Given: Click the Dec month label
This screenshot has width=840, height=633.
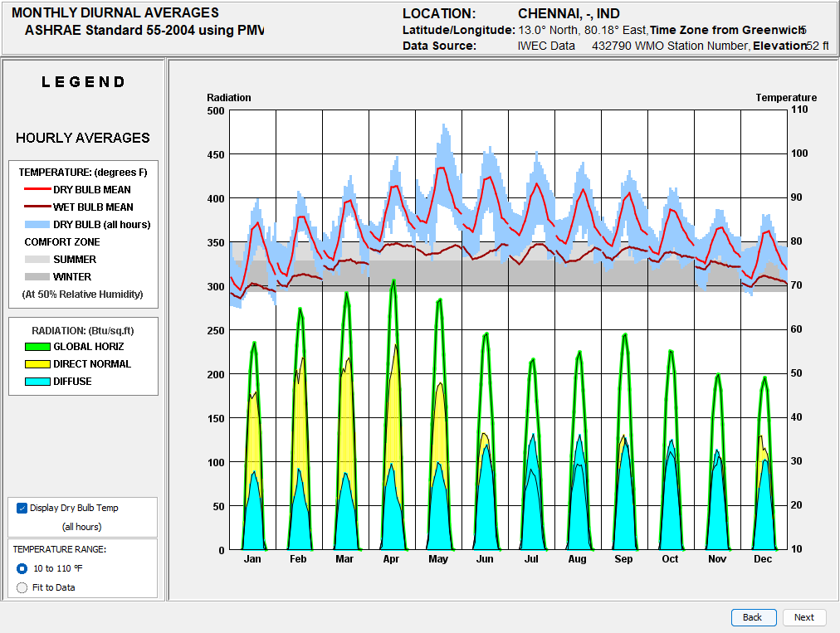Looking at the screenshot, I should click(x=763, y=559).
